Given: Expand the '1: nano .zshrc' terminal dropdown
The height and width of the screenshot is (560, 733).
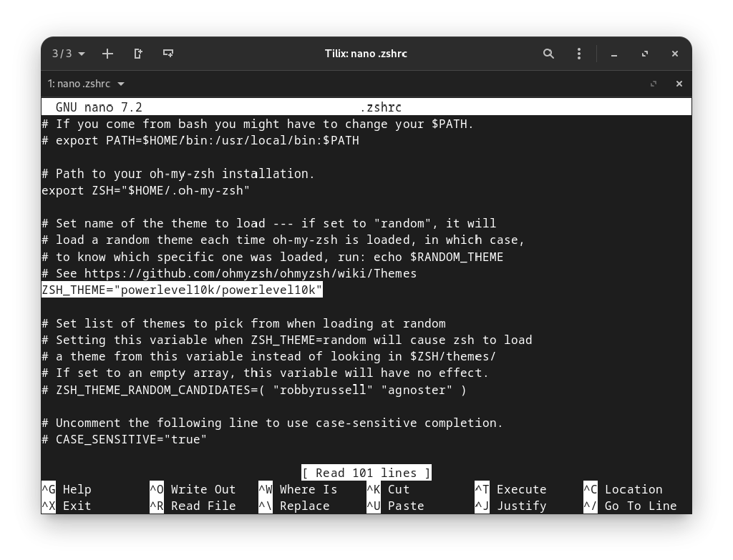Looking at the screenshot, I should pyautogui.click(x=86, y=84).
